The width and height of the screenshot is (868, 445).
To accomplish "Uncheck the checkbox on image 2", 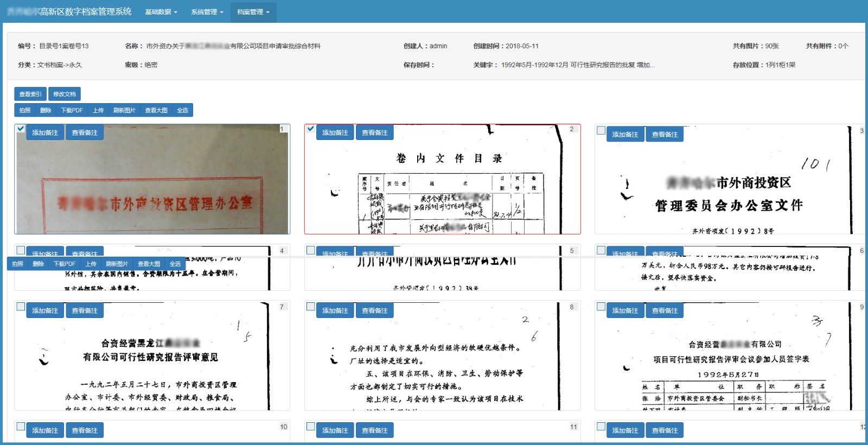I will 311,129.
